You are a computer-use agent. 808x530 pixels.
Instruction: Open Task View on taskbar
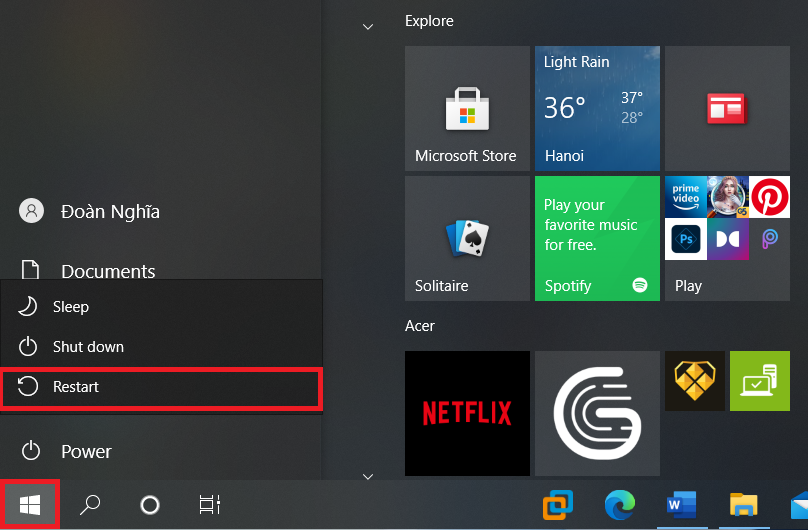coord(210,505)
